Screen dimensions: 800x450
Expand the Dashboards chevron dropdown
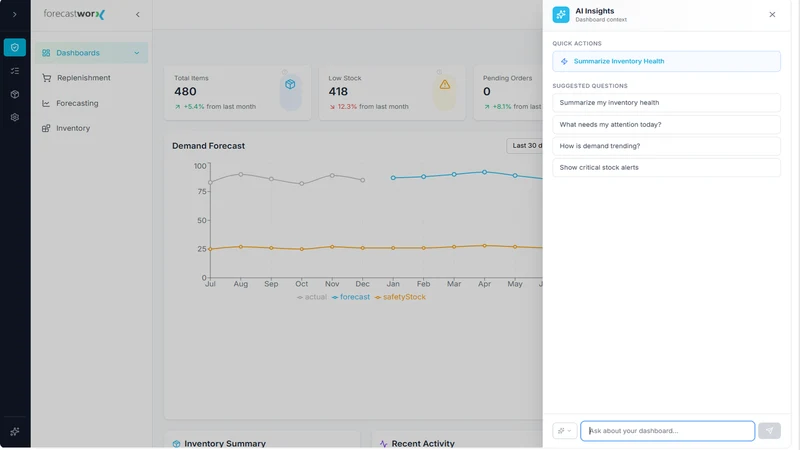coord(137,53)
